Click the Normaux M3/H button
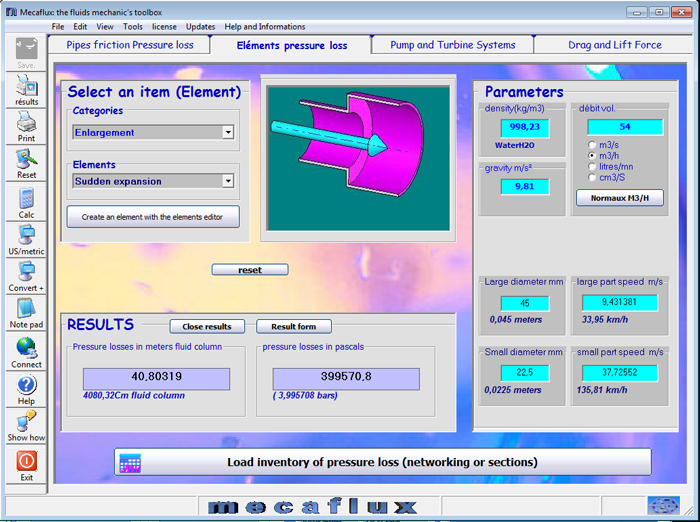The height and width of the screenshot is (522, 700). click(x=620, y=198)
